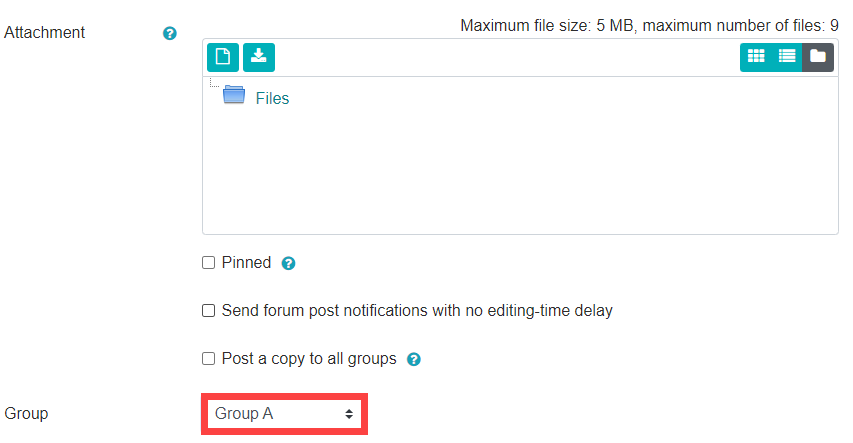Viewport: 853px width, 443px height.
Task: Check Post a copy to all groups
Action: (x=208, y=359)
